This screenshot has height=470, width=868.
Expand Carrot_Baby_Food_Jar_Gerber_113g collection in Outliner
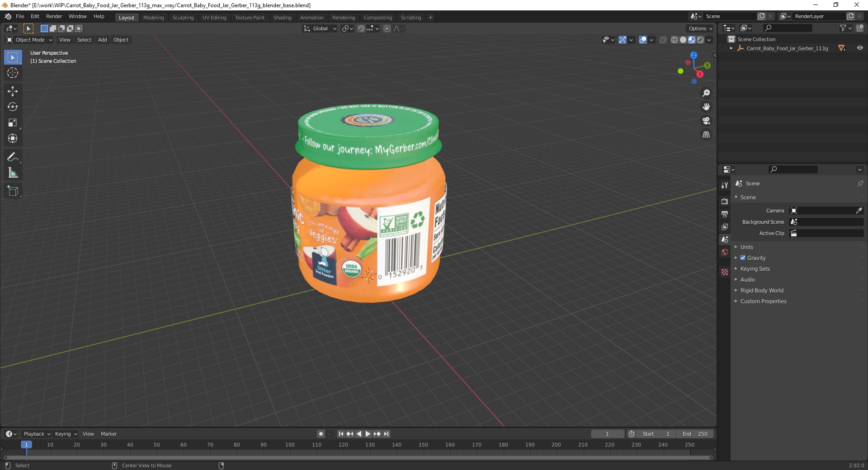point(731,48)
